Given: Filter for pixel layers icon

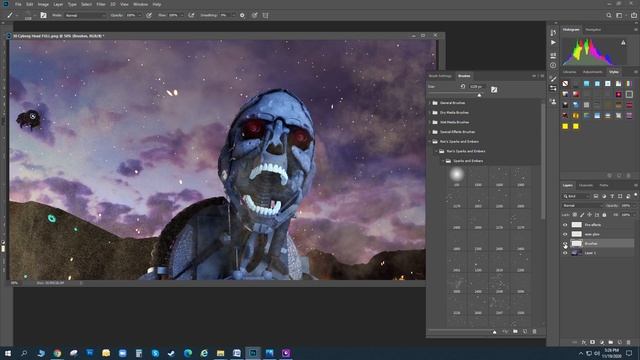Looking at the screenshot, I should 596,196.
